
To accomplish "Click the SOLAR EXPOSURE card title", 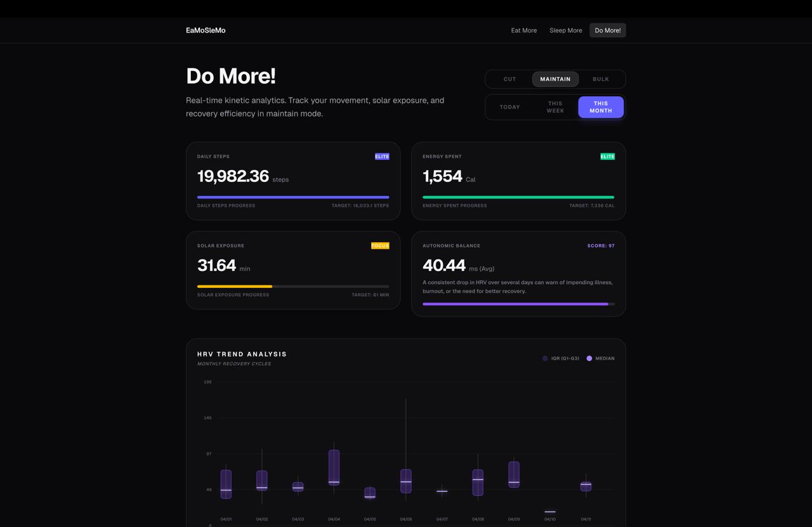I will pos(221,246).
